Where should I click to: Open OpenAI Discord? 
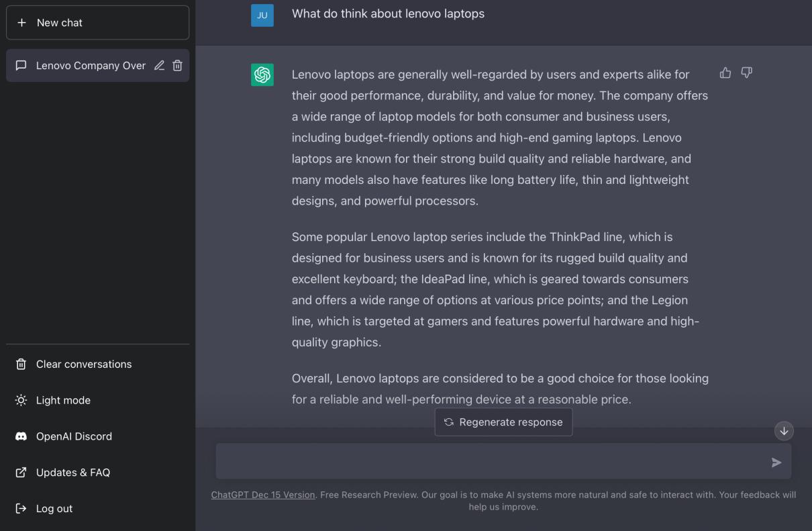[74, 436]
